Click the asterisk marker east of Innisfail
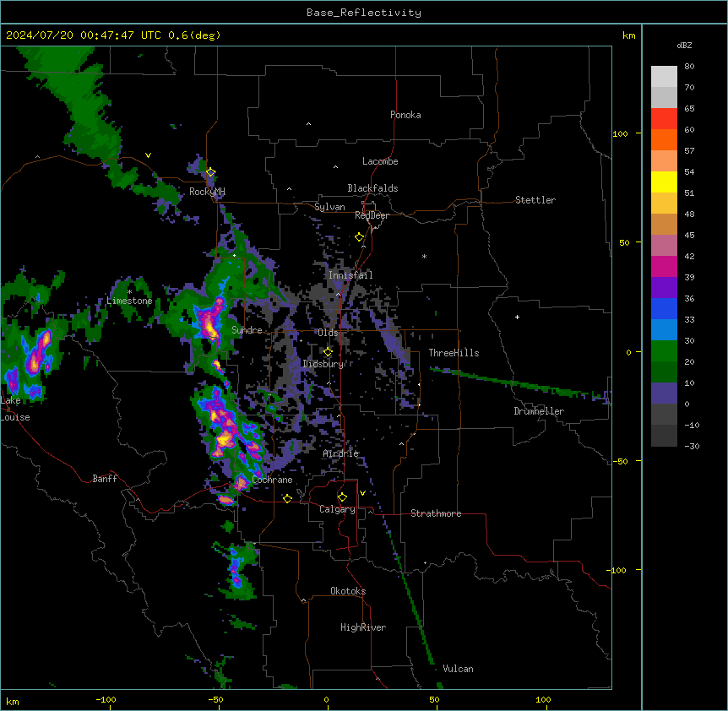The width and height of the screenshot is (728, 711). (424, 256)
